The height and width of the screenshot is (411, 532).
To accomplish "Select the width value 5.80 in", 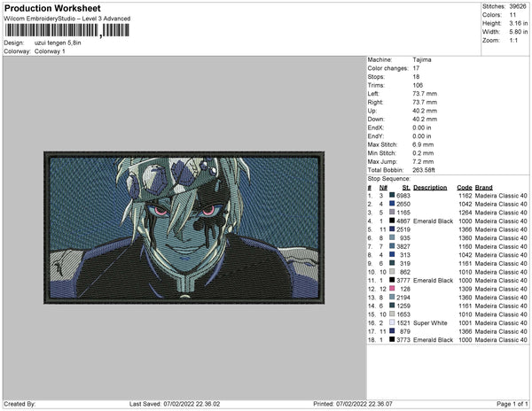I will [518, 32].
